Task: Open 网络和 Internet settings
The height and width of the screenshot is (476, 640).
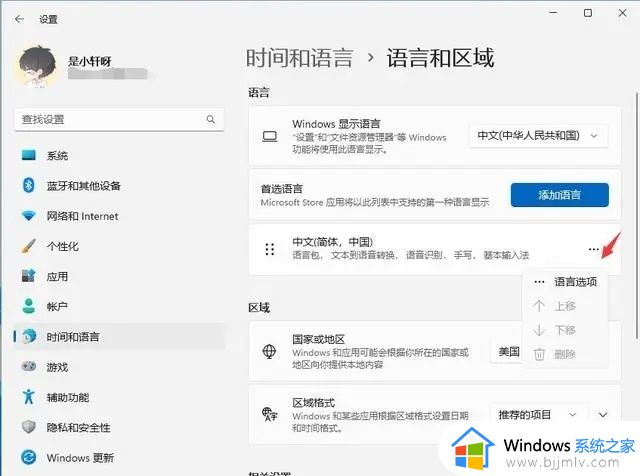Action: click(x=119, y=216)
